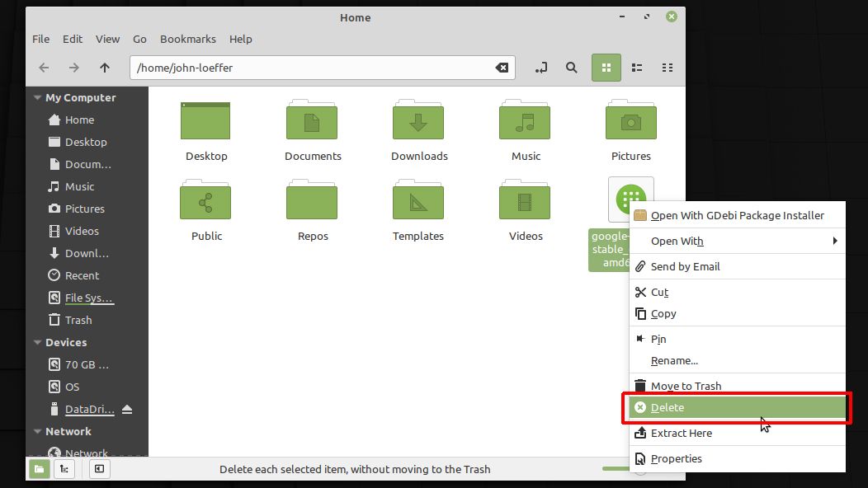Enable icon view mode

tap(606, 68)
